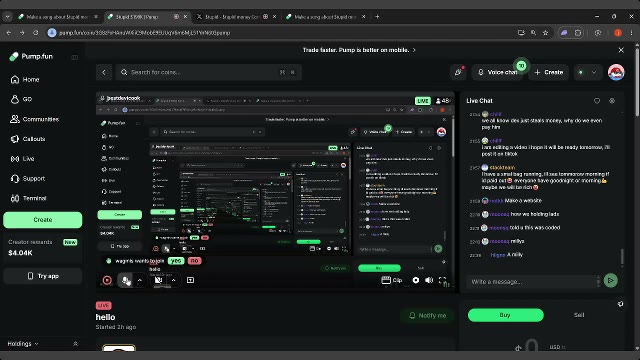
Task: Expand camera options chevron
Action: point(173,280)
